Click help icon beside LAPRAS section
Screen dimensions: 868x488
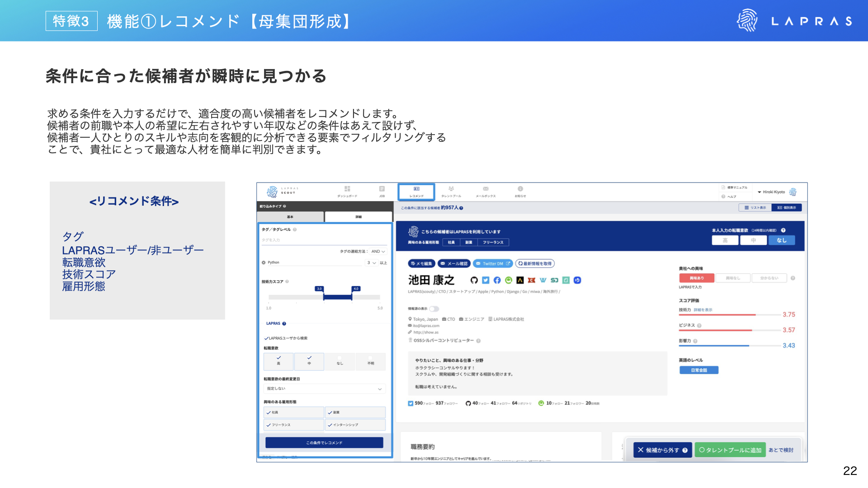point(284,324)
